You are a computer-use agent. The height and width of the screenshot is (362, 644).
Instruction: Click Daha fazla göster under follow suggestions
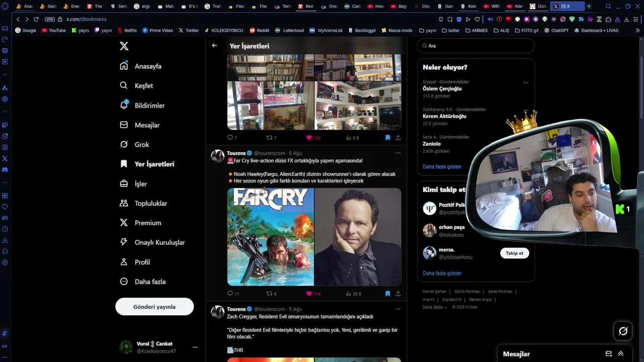tap(442, 273)
